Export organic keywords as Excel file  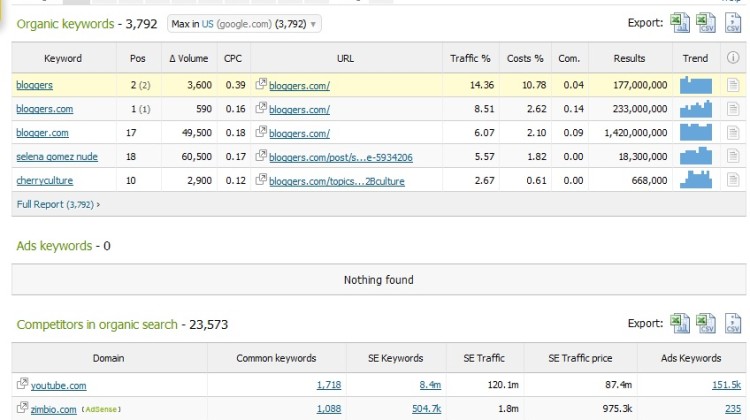(680, 23)
